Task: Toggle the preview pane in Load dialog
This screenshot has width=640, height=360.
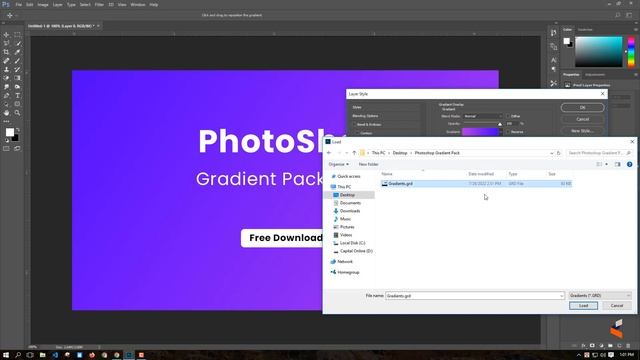Action: click(617, 164)
